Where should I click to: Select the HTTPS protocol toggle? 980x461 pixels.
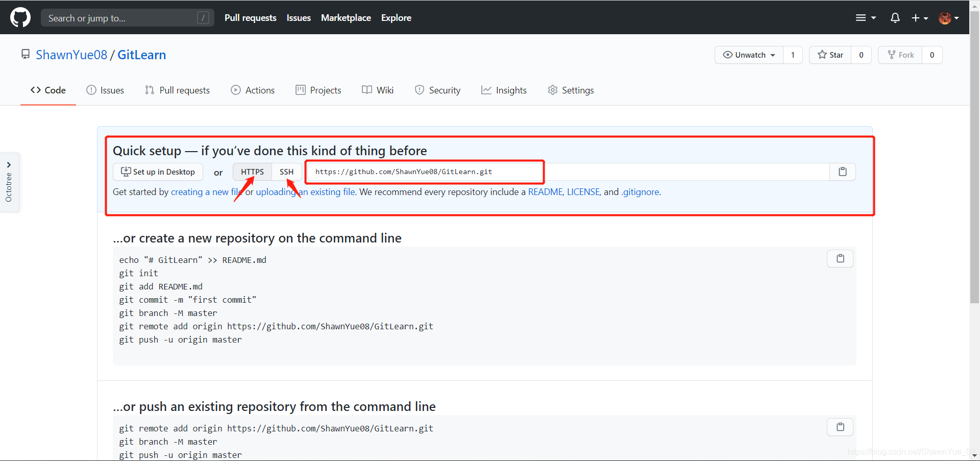click(252, 172)
